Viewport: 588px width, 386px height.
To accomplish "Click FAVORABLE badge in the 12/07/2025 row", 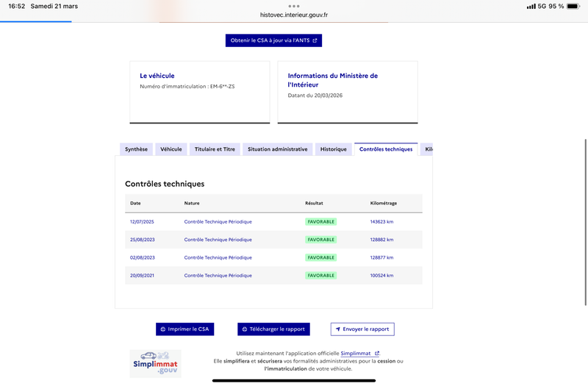I will pyautogui.click(x=320, y=222).
